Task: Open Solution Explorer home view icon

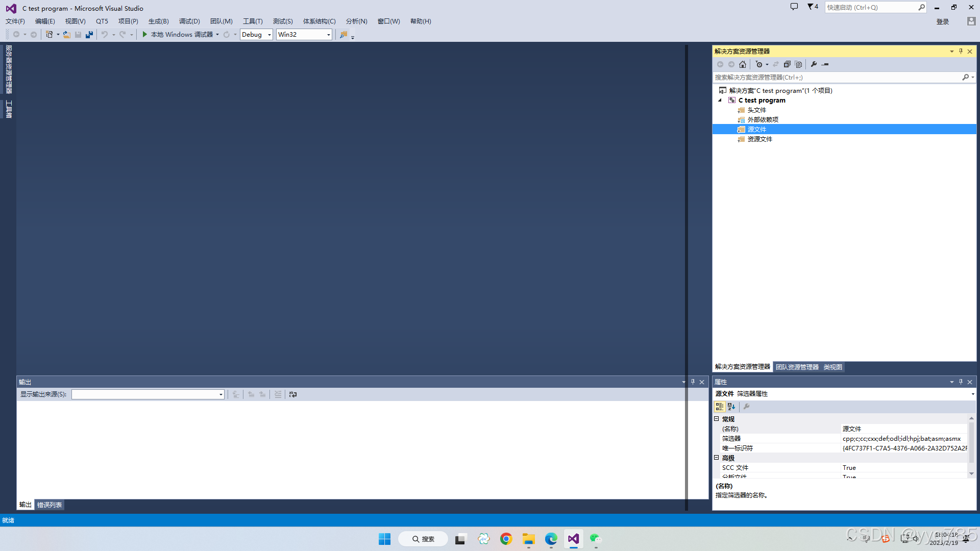Action: point(743,64)
